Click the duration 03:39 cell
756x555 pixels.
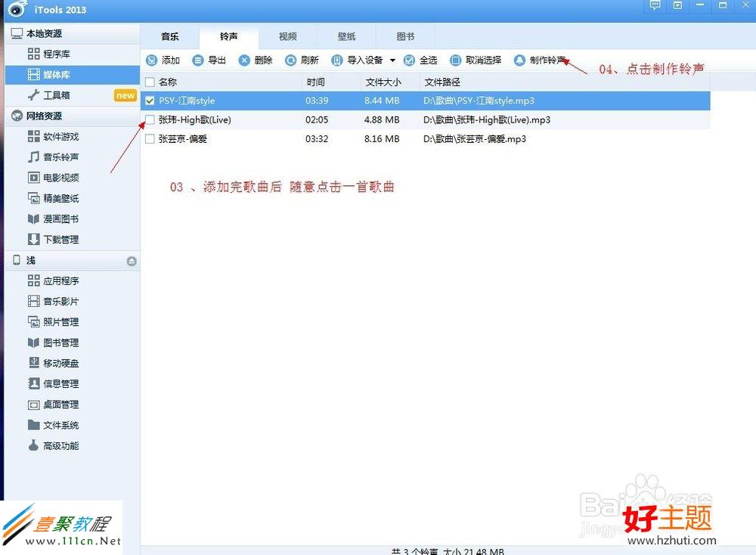coord(317,101)
